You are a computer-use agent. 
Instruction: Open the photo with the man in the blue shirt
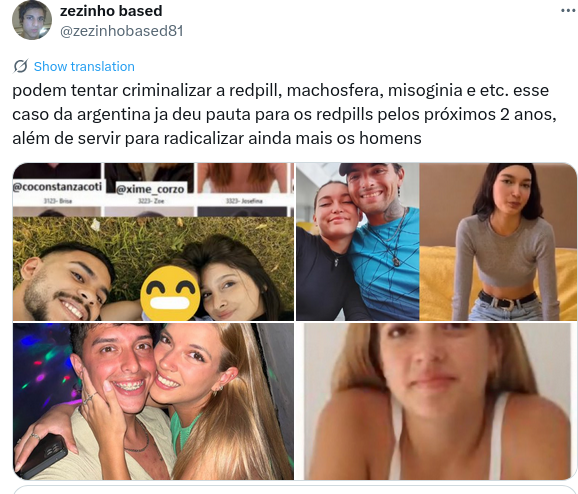(x=358, y=242)
